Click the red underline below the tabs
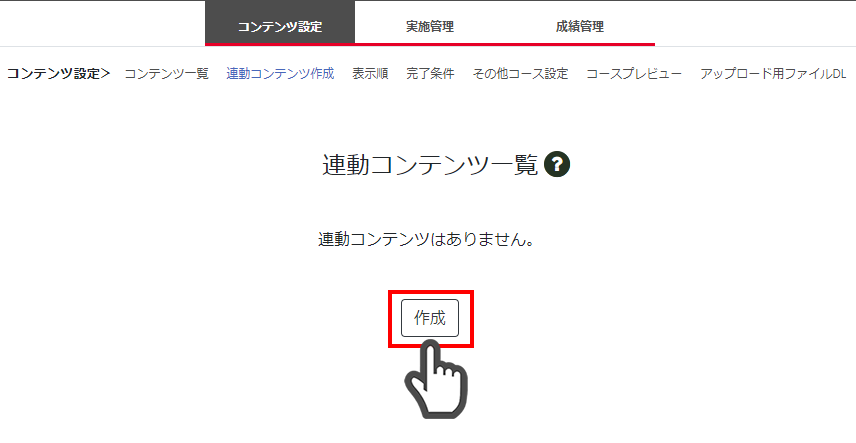 pos(430,44)
